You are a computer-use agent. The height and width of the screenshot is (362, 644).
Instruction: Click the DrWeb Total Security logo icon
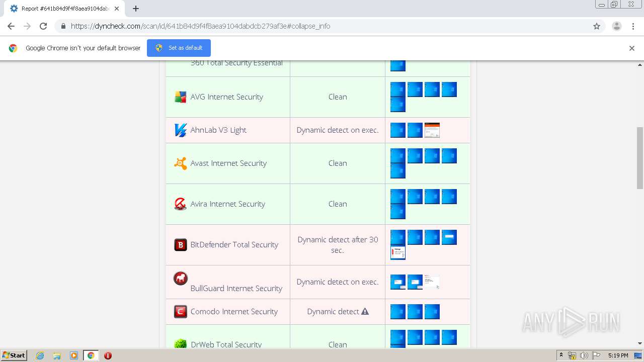180,344
